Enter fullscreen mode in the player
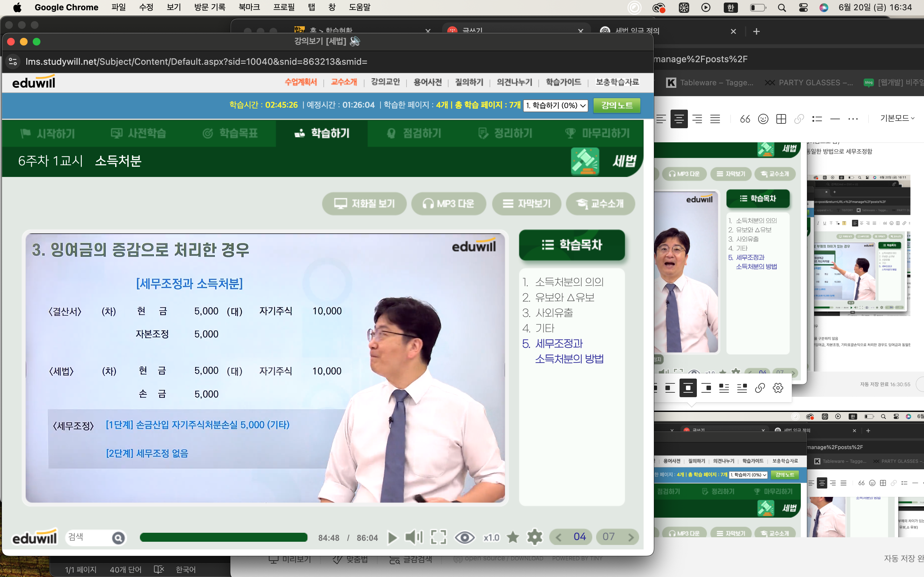Image resolution: width=924 pixels, height=577 pixels. (438, 537)
